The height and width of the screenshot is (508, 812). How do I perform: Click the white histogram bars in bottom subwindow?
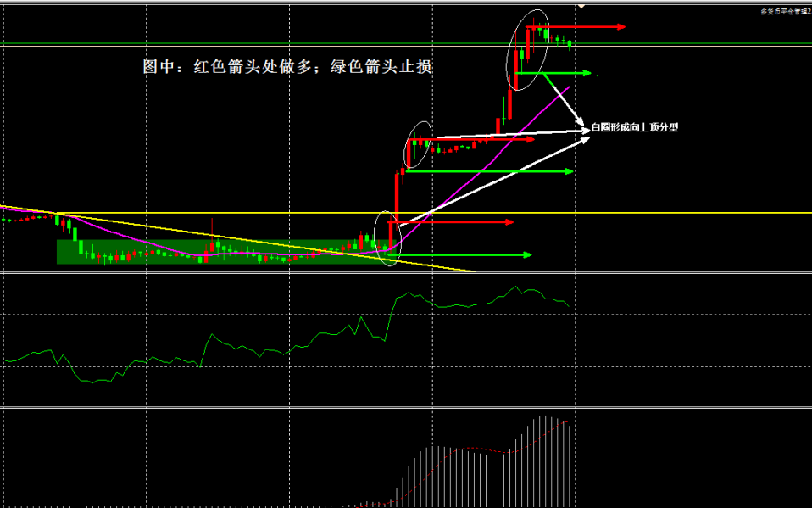coord(475,475)
